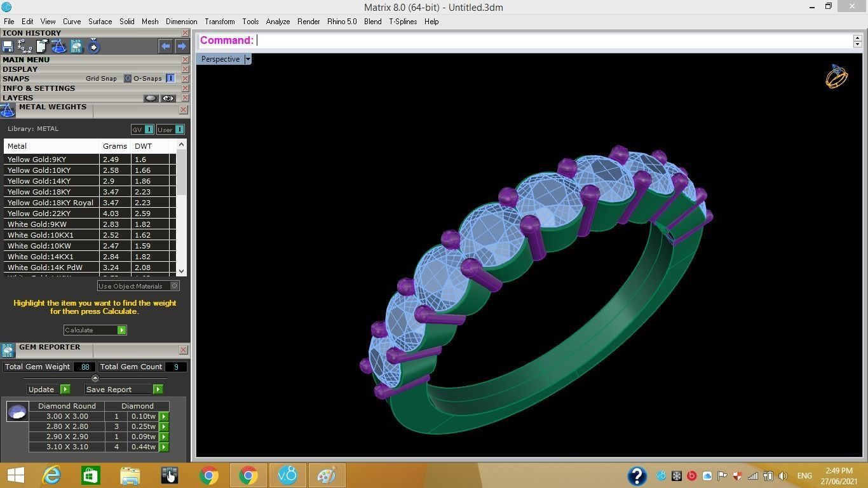This screenshot has width=868, height=488.
Task: Click the green arrow beside Calculate
Action: pyautogui.click(x=121, y=330)
